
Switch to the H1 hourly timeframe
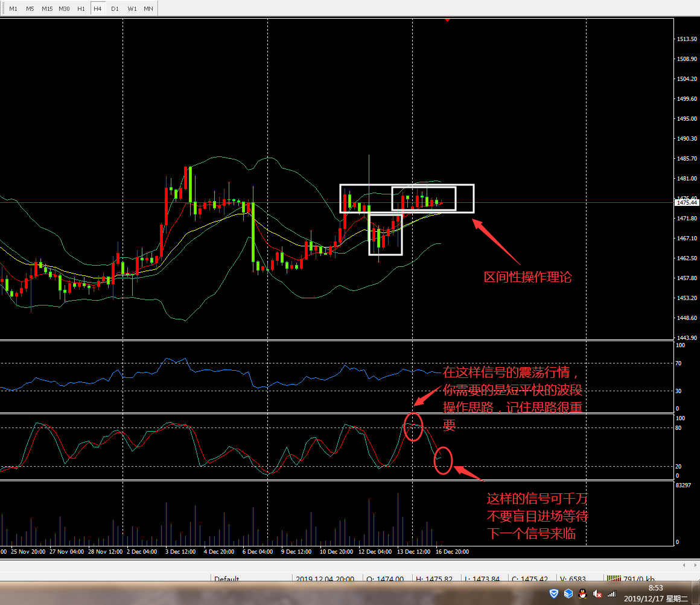tap(81, 9)
